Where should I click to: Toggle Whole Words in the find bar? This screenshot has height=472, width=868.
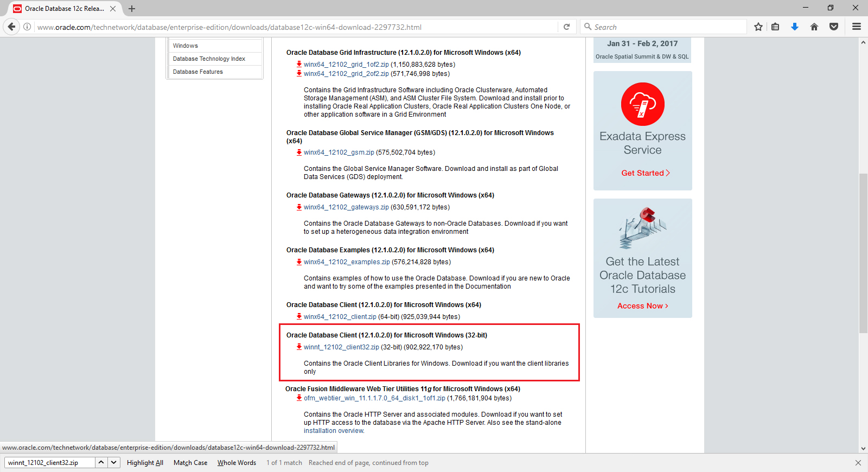pyautogui.click(x=237, y=463)
